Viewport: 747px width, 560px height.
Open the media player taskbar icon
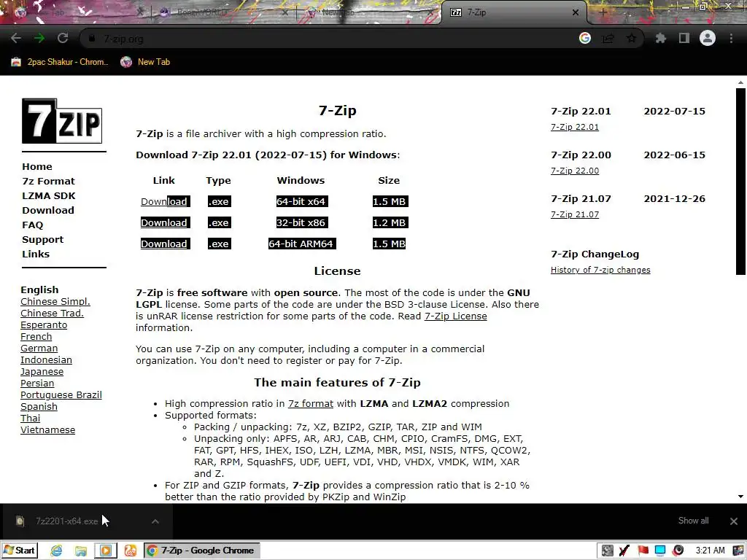[105, 551]
